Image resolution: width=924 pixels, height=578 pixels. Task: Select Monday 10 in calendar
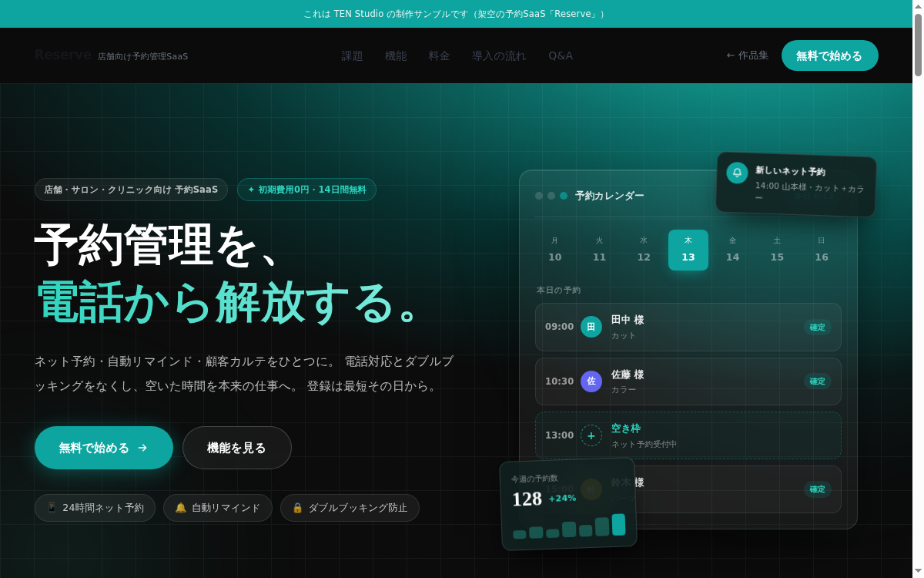[554, 250]
